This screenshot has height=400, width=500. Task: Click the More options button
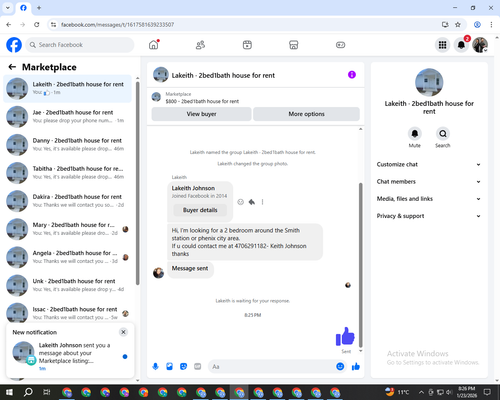point(306,114)
